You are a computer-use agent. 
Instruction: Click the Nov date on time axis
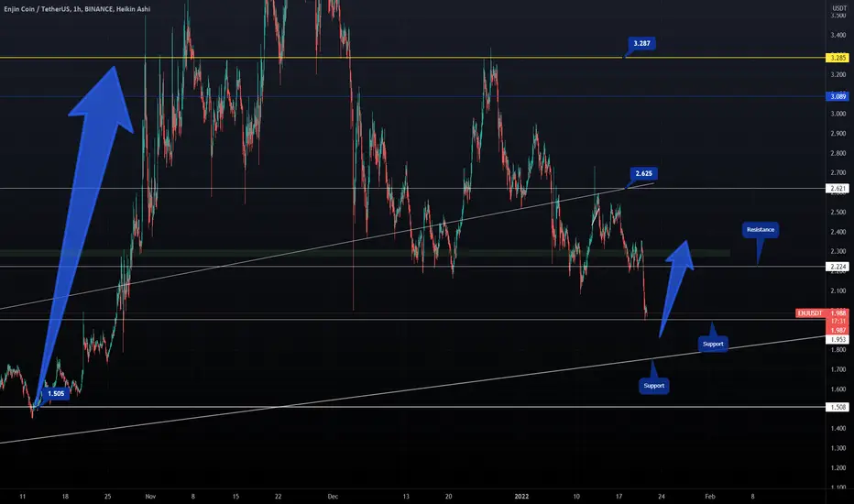[x=151, y=497]
